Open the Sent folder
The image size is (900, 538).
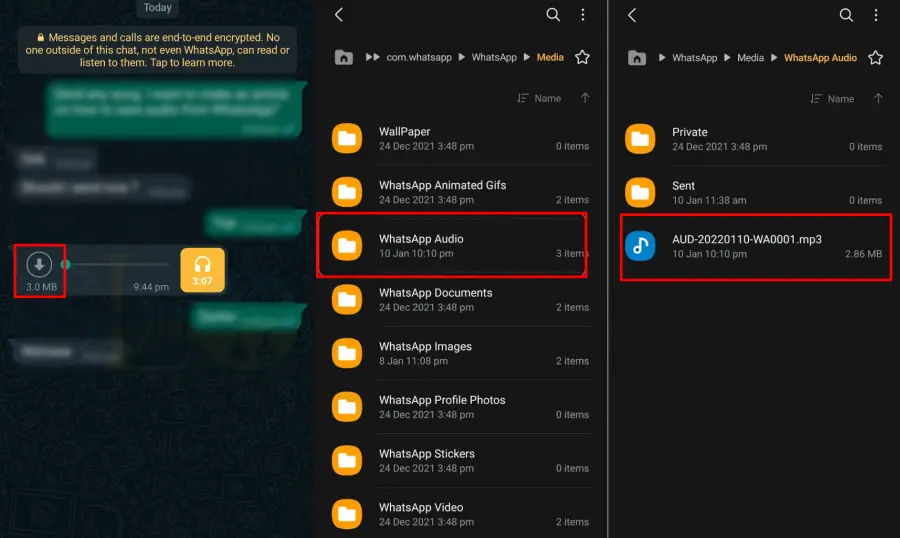pyautogui.click(x=754, y=192)
